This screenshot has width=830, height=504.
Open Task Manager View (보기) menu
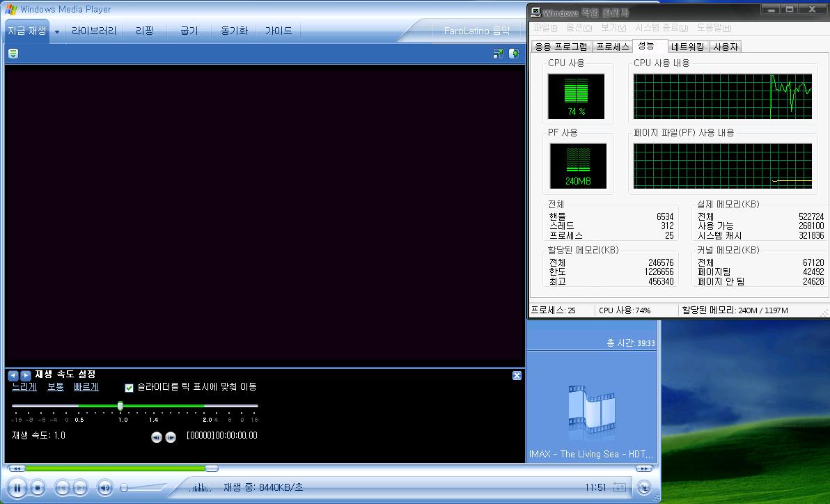coord(613,28)
